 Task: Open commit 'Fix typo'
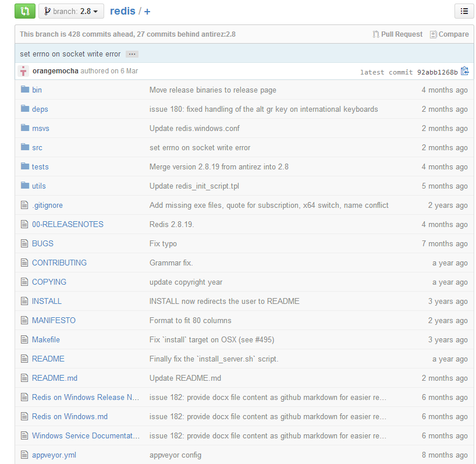(x=163, y=243)
